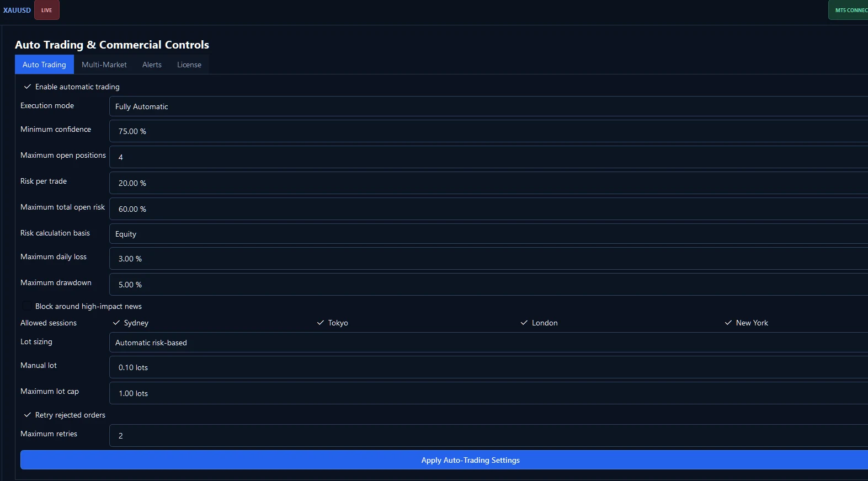Click the Execution mode label
The height and width of the screenshot is (481, 868).
pyautogui.click(x=47, y=105)
